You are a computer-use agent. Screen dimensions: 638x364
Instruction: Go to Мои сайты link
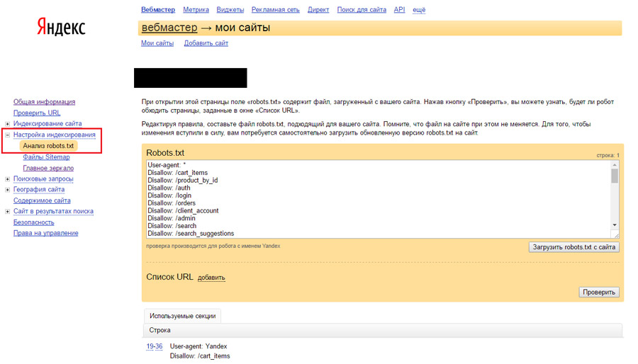pos(157,43)
